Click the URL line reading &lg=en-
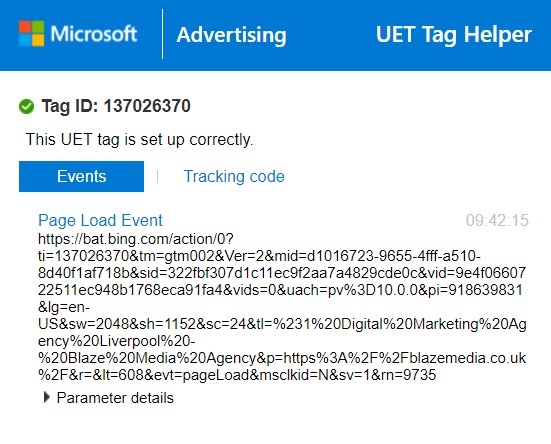 64,307
